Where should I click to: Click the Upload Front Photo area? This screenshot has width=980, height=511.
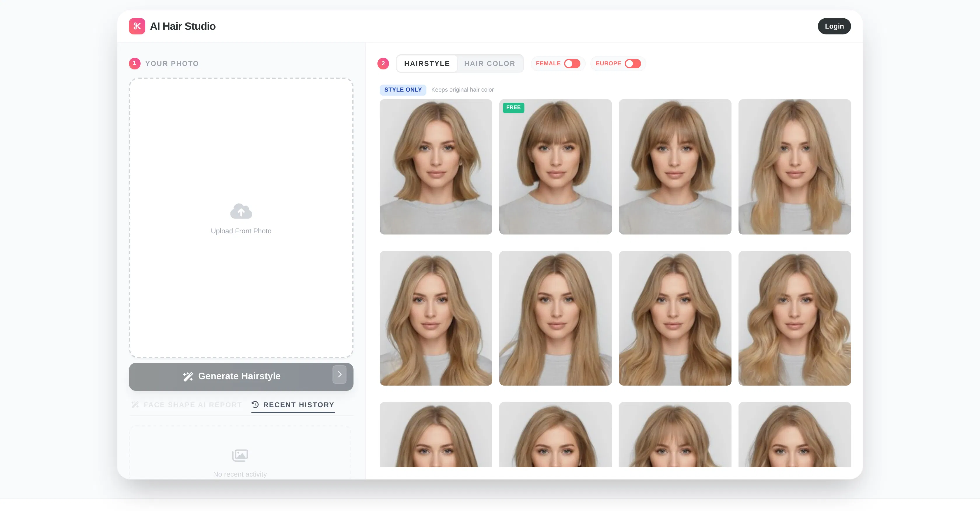[241, 218]
